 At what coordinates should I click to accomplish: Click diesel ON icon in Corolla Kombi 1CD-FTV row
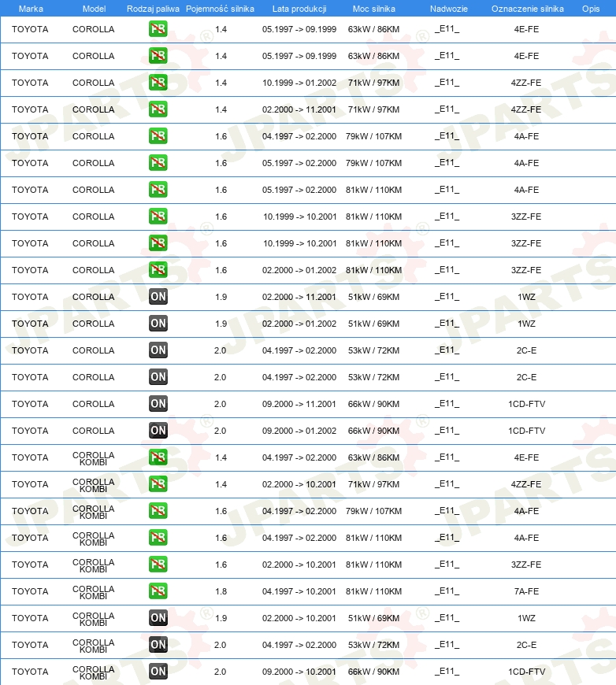[x=158, y=672]
